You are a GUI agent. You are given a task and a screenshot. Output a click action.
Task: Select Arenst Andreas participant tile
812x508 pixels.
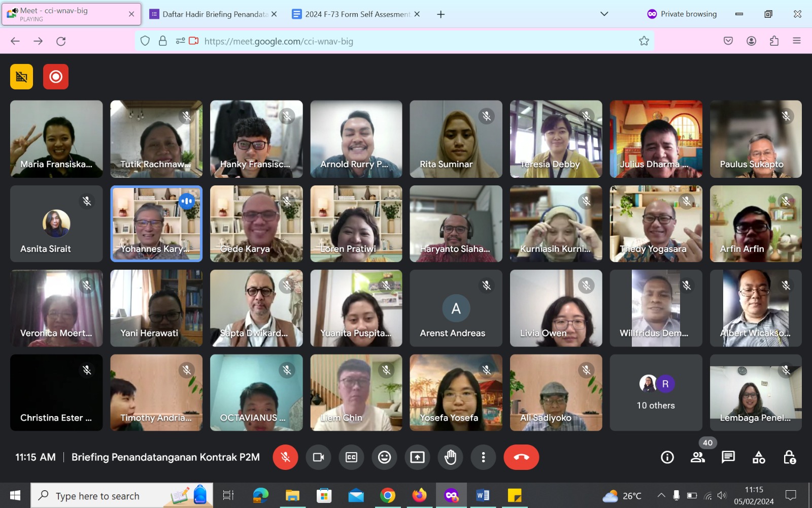tap(456, 308)
